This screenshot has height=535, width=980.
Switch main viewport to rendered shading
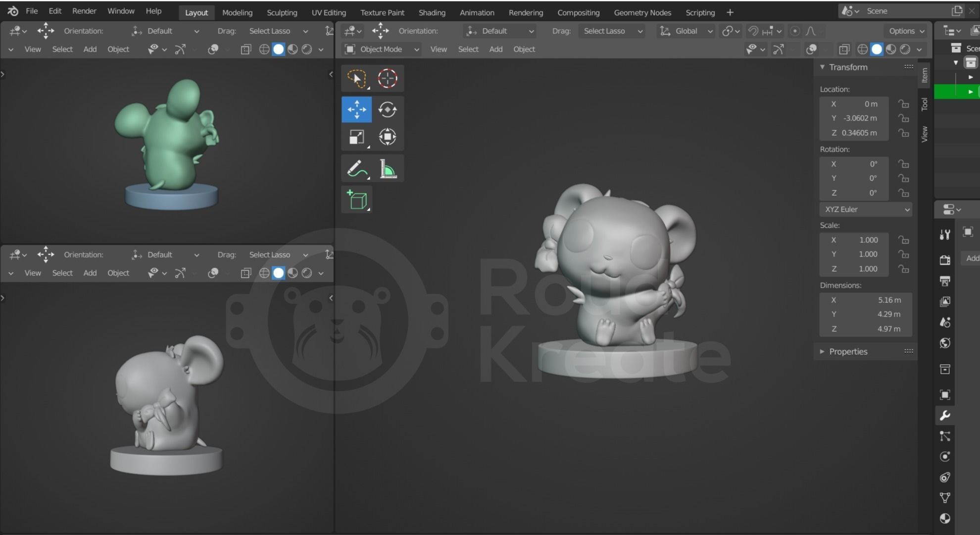(905, 49)
